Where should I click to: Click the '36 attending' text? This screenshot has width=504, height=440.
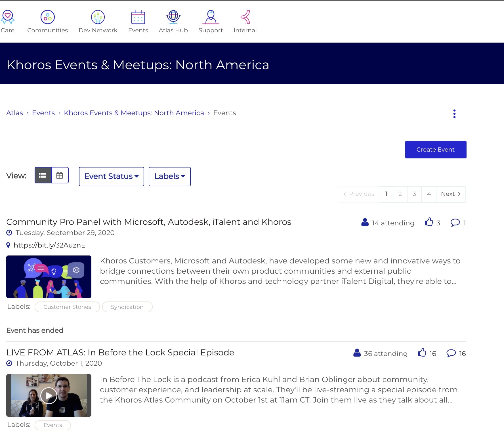386,354
